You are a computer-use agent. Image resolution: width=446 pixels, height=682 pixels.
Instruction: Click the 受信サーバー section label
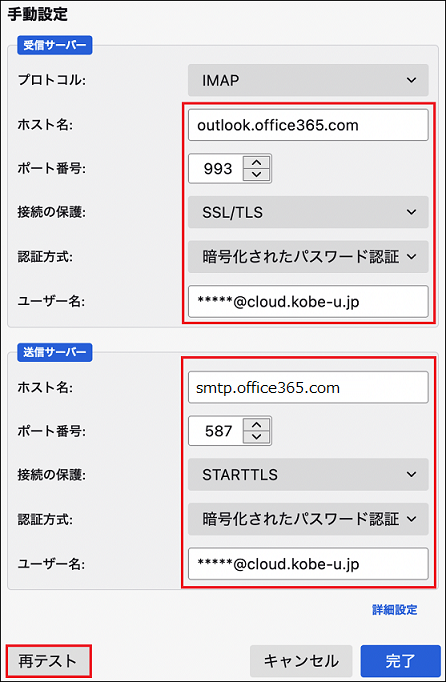(x=54, y=45)
